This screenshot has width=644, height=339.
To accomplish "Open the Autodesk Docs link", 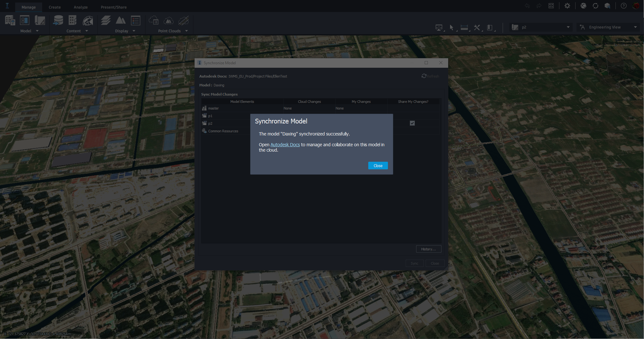I will pyautogui.click(x=285, y=145).
